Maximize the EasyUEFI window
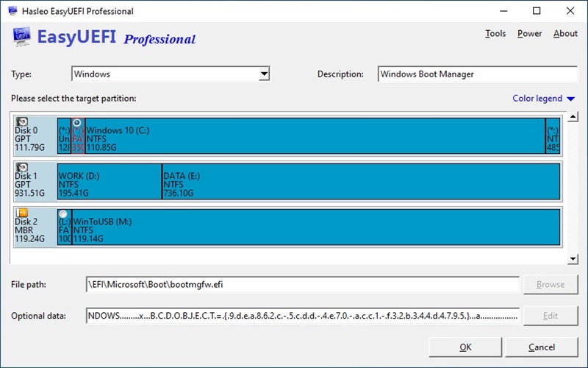 coord(537,11)
